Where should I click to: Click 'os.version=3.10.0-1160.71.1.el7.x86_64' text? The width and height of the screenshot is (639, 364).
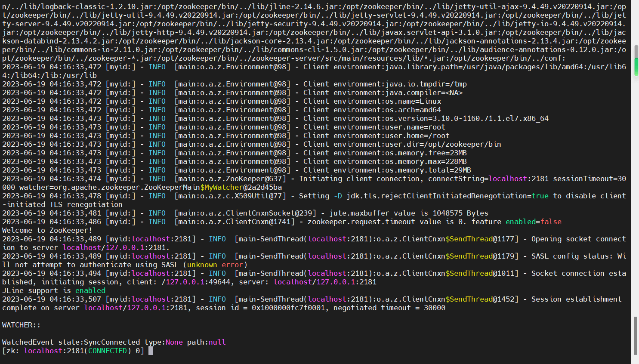coord(467,118)
